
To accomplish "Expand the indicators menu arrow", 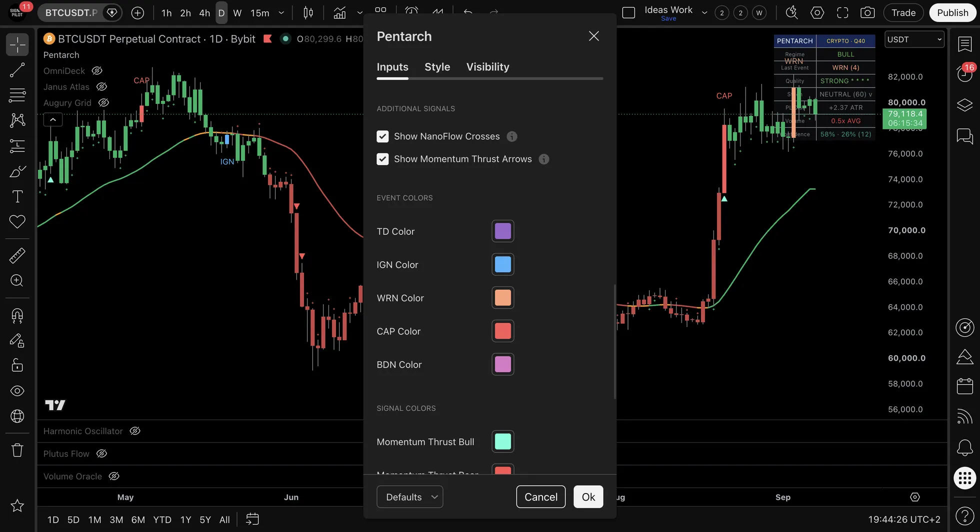I will 359,12.
